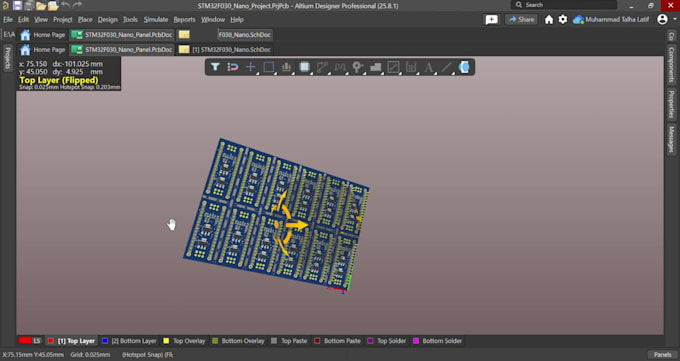Switch to the Bottom Overlay layer tab

point(238,341)
